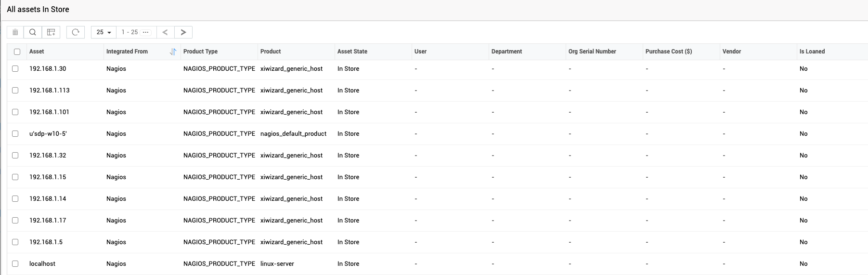Click the Is Loaned column header
The width and height of the screenshot is (868, 275).
[812, 52]
